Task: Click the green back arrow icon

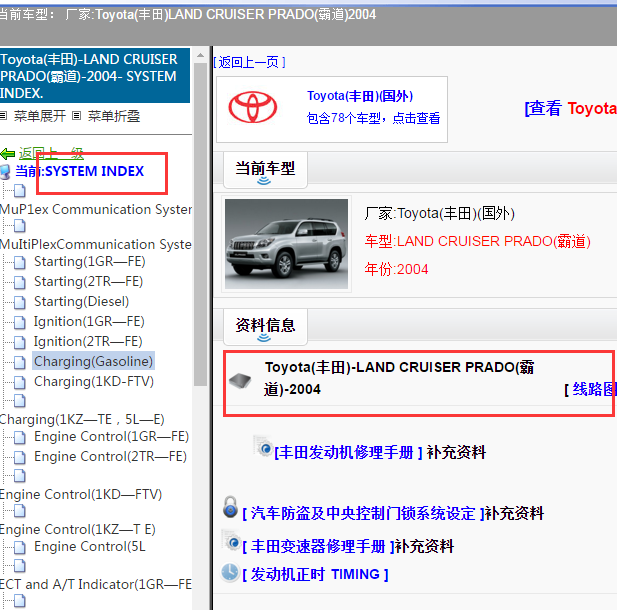Action: point(7,153)
